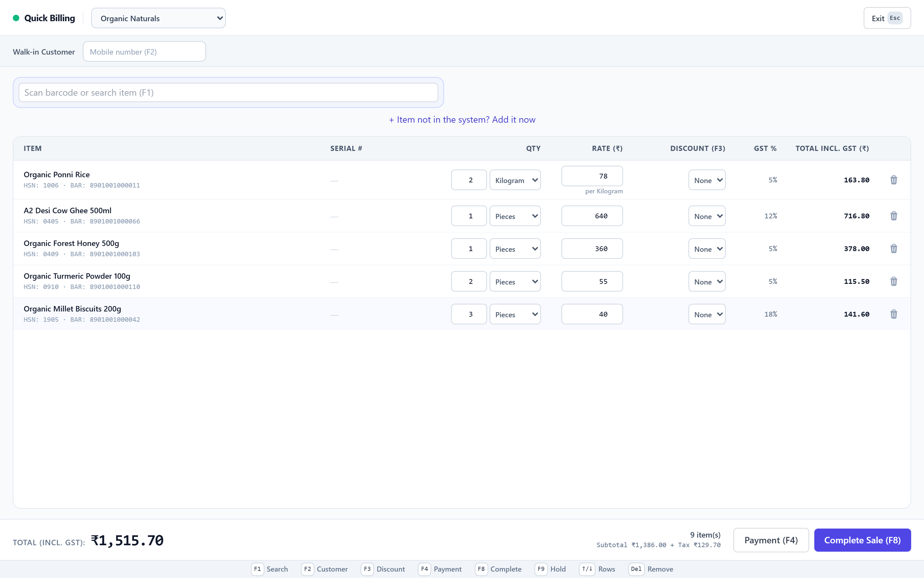Open unit dropdown for Organic Forest Honey
The height and width of the screenshot is (578, 924).
(x=515, y=249)
